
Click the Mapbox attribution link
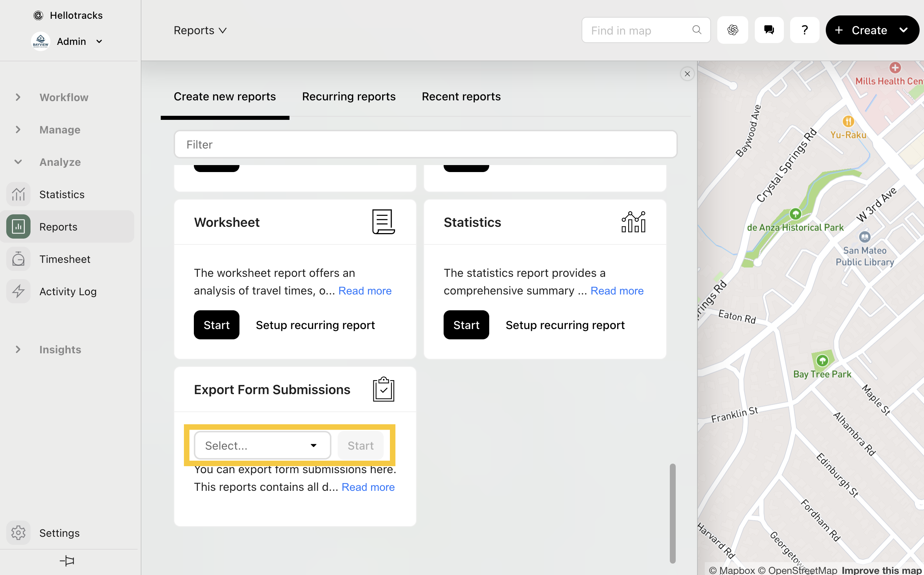point(732,570)
